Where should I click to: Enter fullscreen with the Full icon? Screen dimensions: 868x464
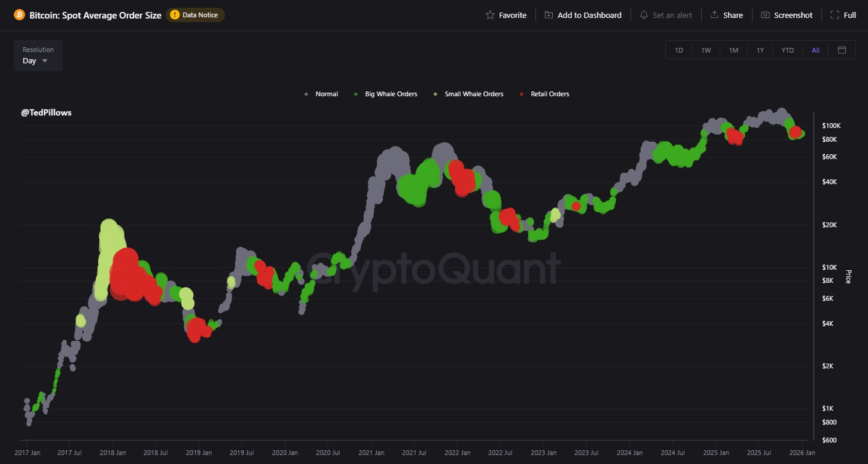pos(835,15)
